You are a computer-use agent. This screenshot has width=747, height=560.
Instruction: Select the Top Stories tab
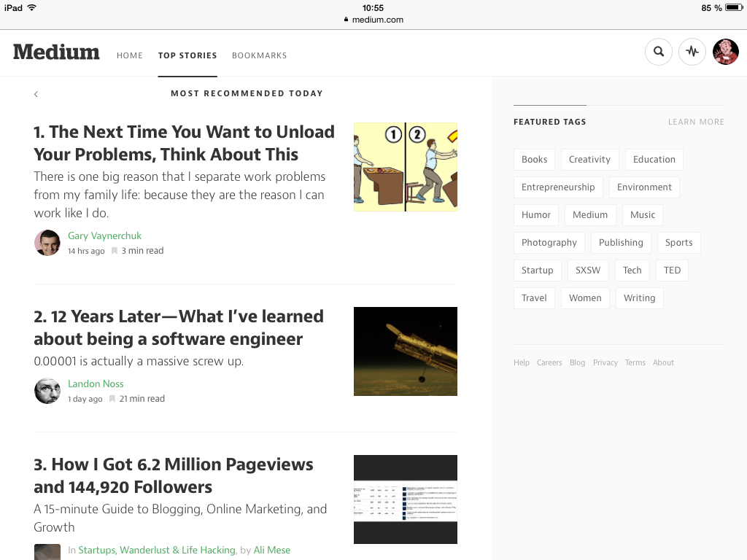pyautogui.click(x=187, y=55)
